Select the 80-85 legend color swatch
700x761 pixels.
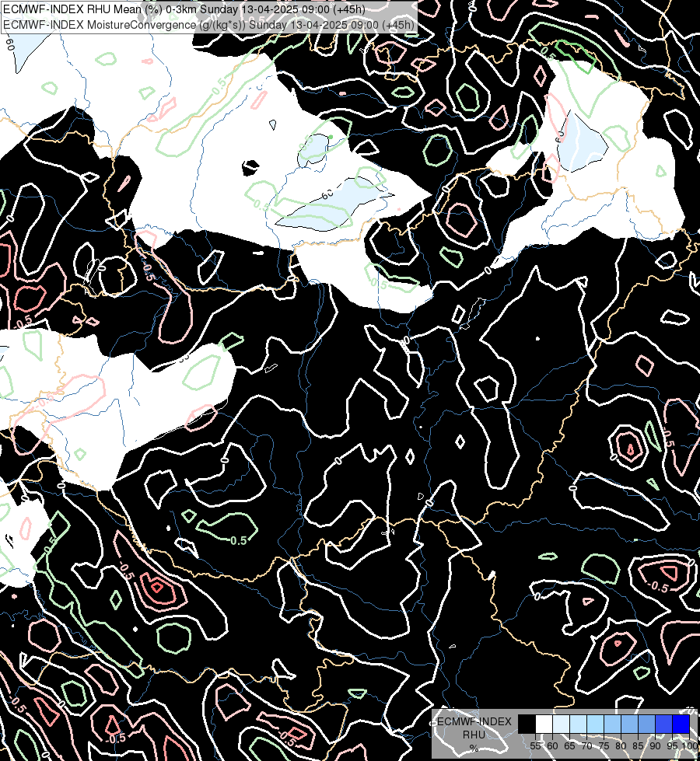629,724
